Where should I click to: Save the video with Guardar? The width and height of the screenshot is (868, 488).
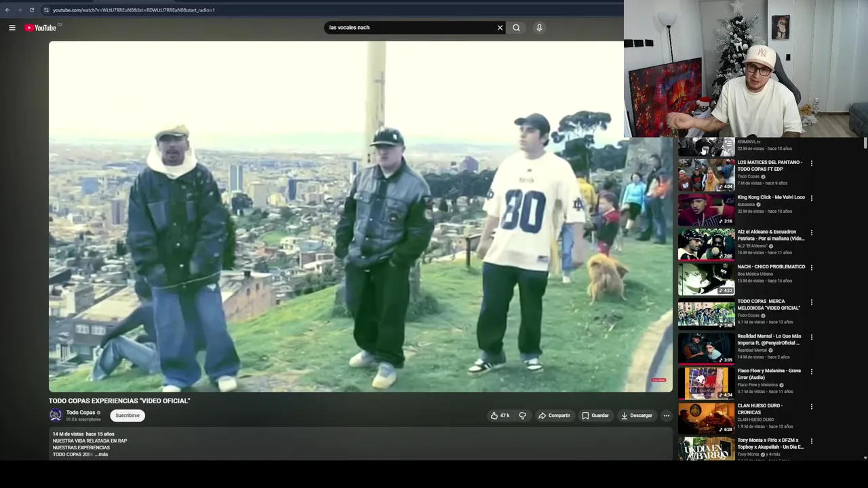click(595, 415)
